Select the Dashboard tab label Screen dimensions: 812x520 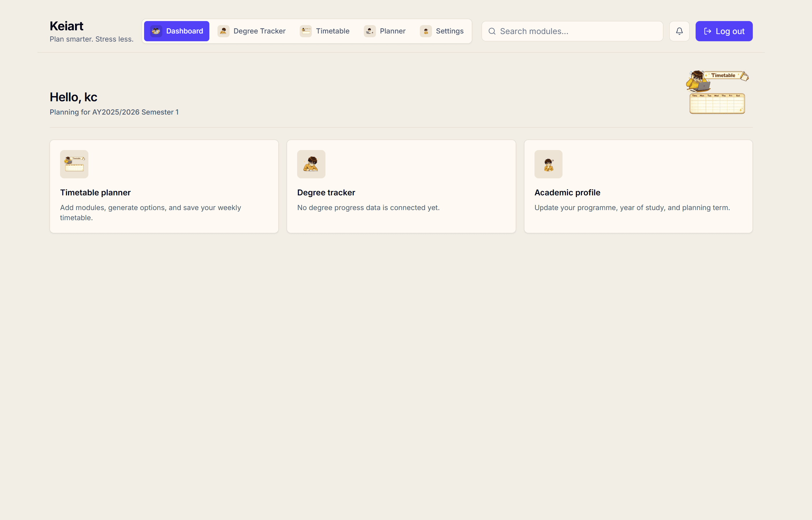185,31
